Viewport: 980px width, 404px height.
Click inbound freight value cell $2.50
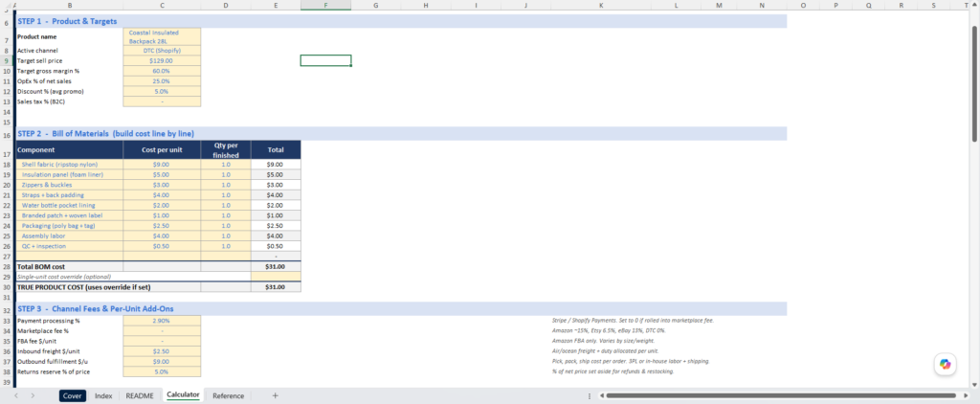point(162,350)
